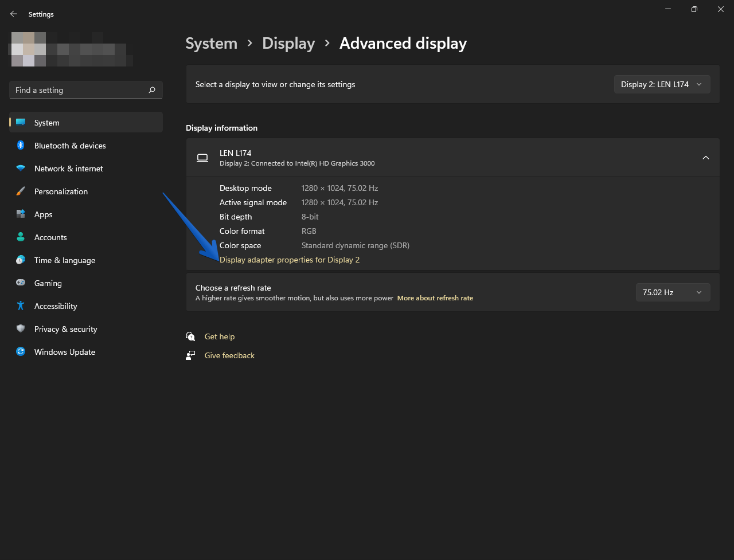Open Personalization settings
Image resolution: width=734 pixels, height=560 pixels.
[x=86, y=191]
